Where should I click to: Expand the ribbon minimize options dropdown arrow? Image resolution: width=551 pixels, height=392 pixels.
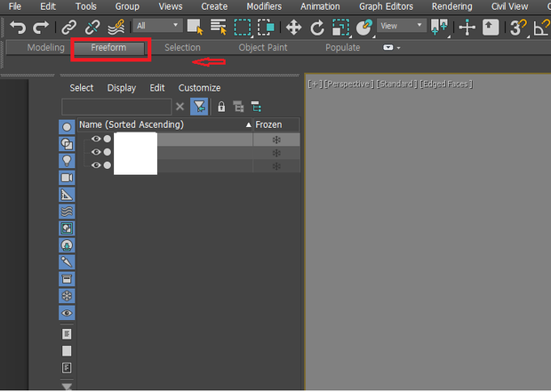tap(399, 47)
